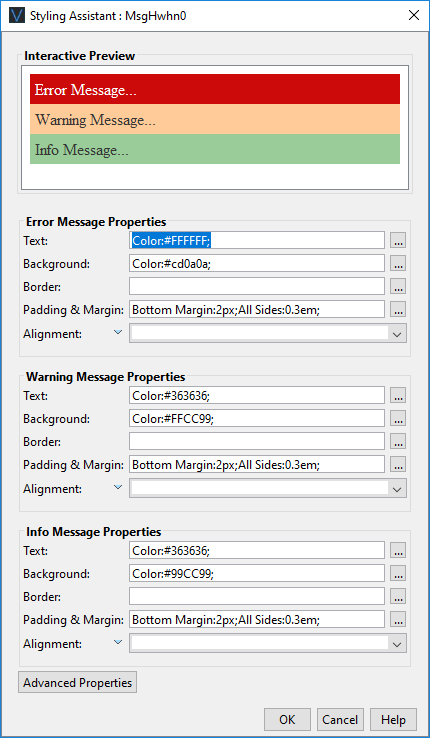430x738 pixels.
Task: Toggle chevron beside Info Message Alignment label
Action: click(x=118, y=642)
